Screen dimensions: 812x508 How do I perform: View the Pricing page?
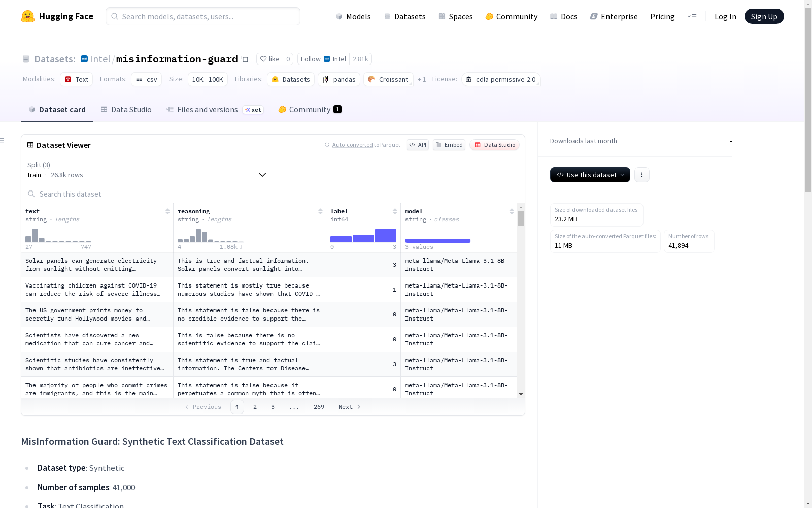tap(662, 16)
